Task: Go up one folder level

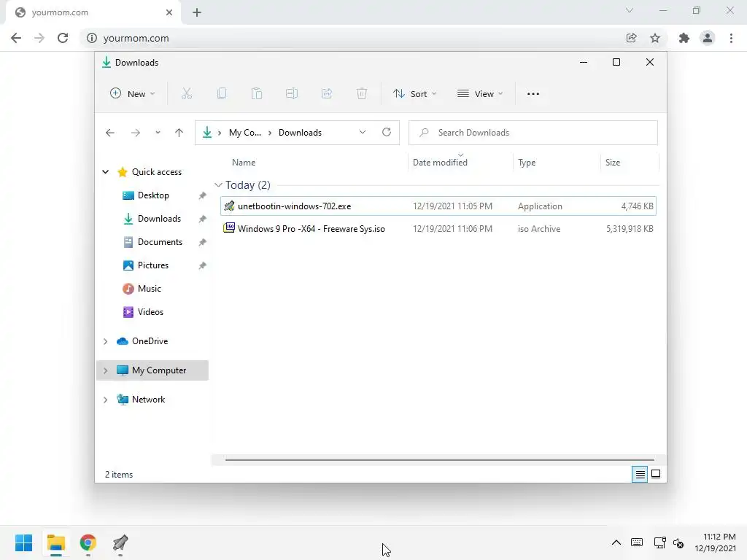Action: tap(179, 133)
